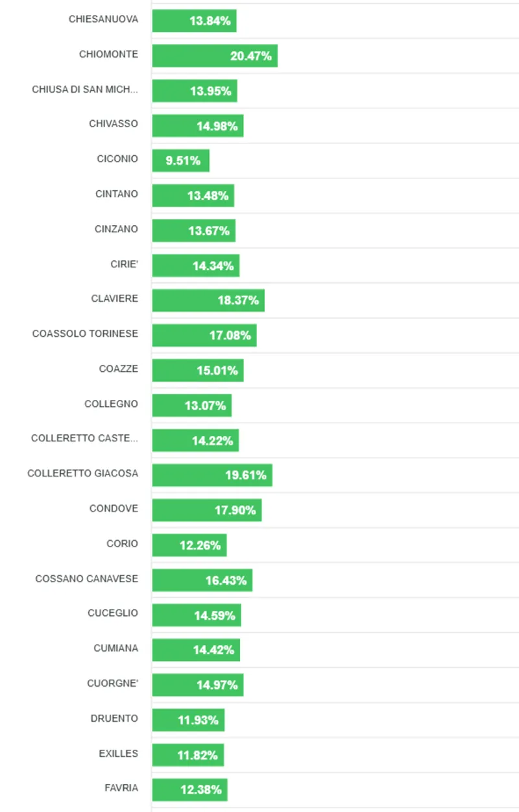Select the CONDOVE 17.90% bar
Viewport: 519px width, 812px height.
coord(207,510)
